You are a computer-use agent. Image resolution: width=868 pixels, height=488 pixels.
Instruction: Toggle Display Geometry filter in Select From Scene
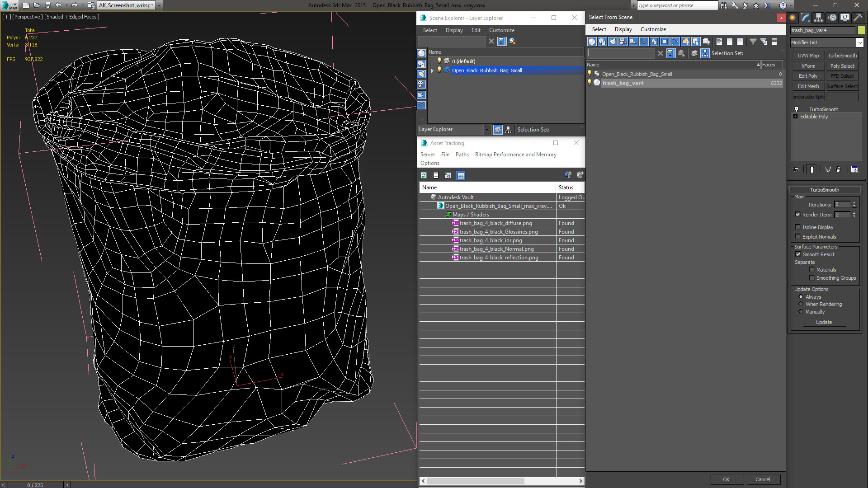[592, 42]
